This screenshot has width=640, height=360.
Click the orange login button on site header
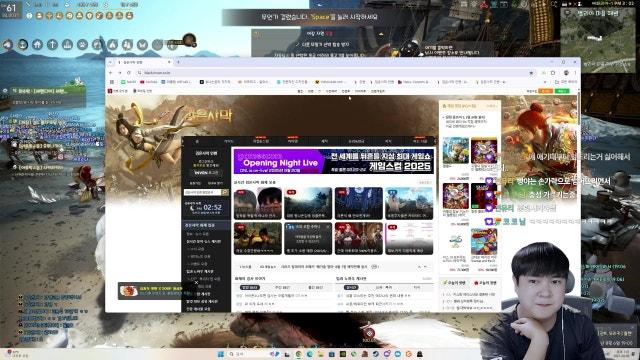pos(546,91)
